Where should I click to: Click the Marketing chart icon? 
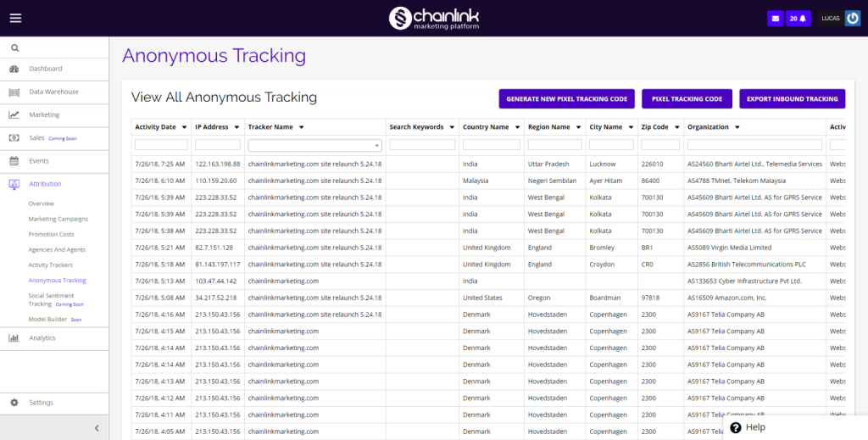point(14,114)
